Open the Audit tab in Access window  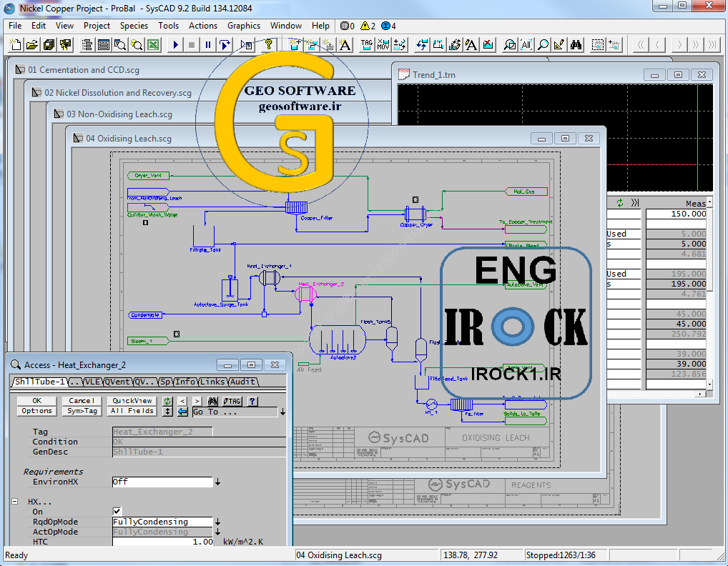pos(242,382)
